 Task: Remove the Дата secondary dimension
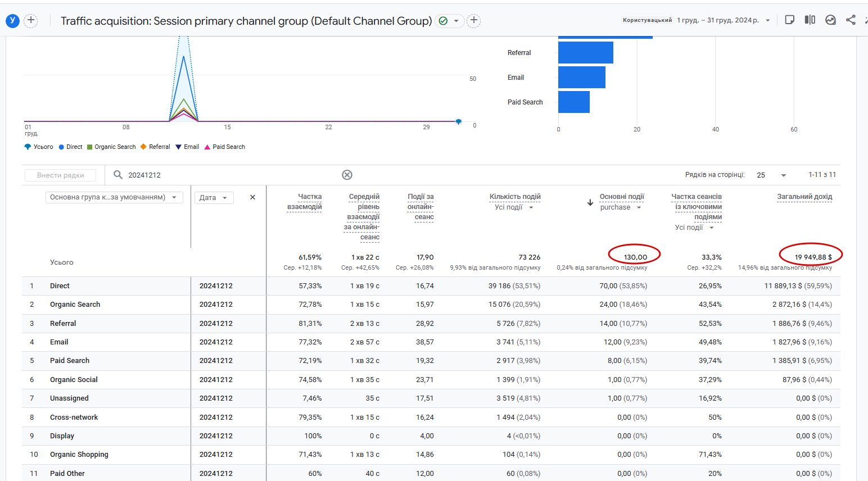252,197
